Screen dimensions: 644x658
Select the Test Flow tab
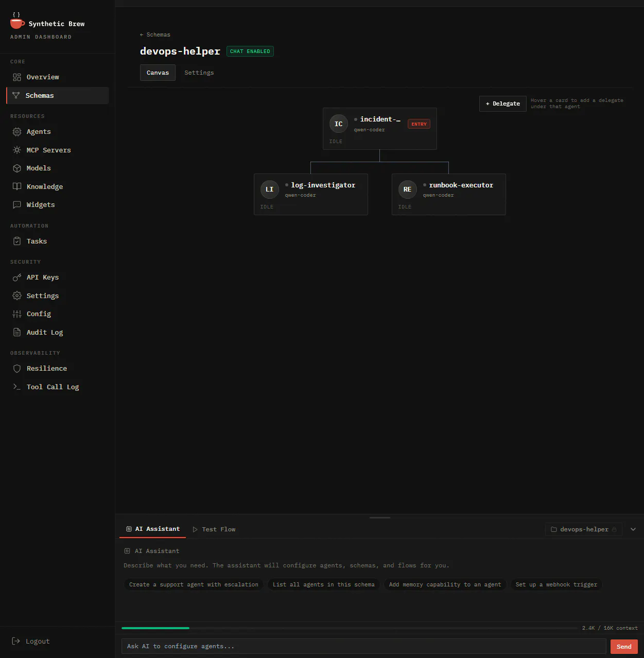point(214,529)
